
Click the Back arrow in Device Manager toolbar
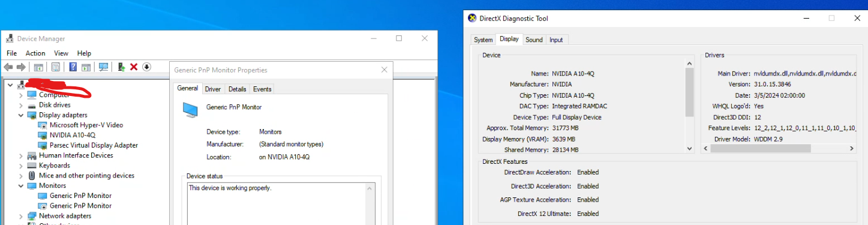click(8, 67)
